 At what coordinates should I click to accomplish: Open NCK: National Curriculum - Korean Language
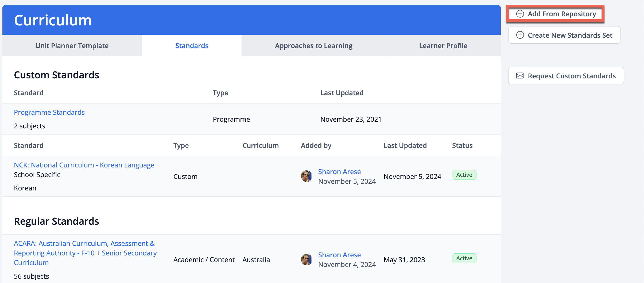pos(84,165)
